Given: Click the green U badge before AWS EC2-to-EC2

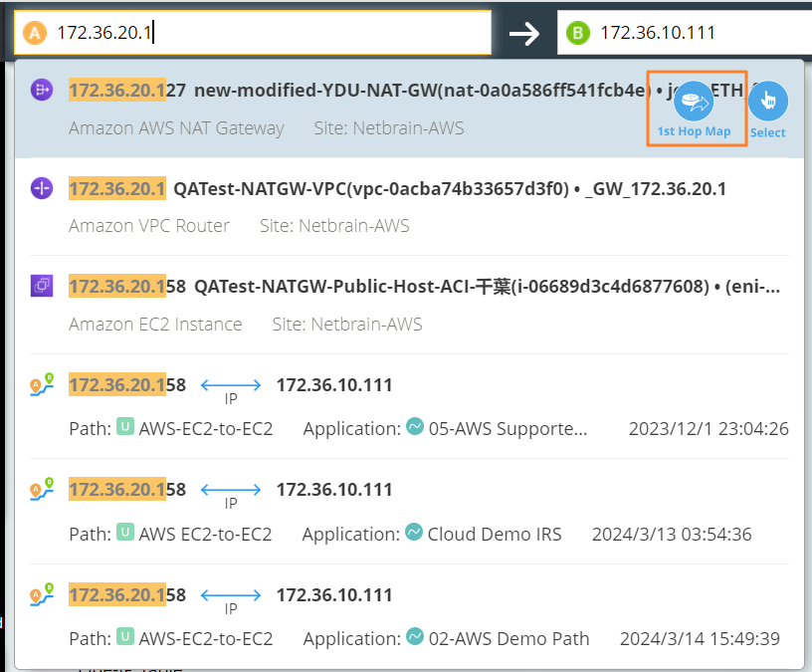Looking at the screenshot, I should (x=124, y=532).
